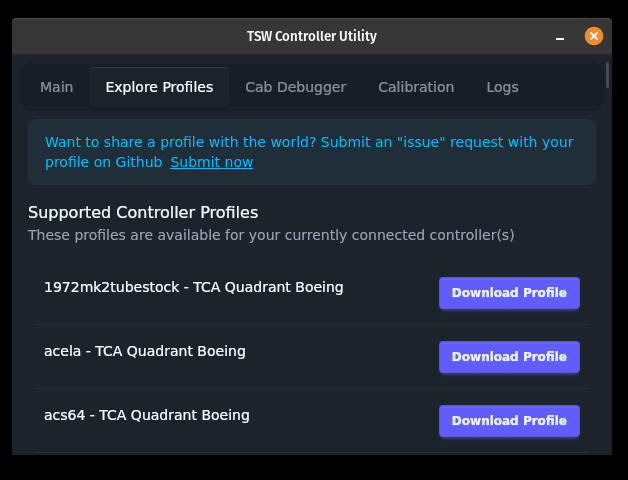The image size is (628, 480).
Task: Download the acs64 TCA Quadrant profile
Action: click(x=509, y=421)
